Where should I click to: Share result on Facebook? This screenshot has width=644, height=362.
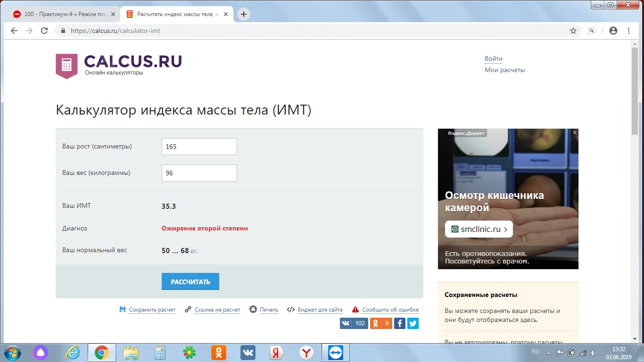(x=399, y=323)
